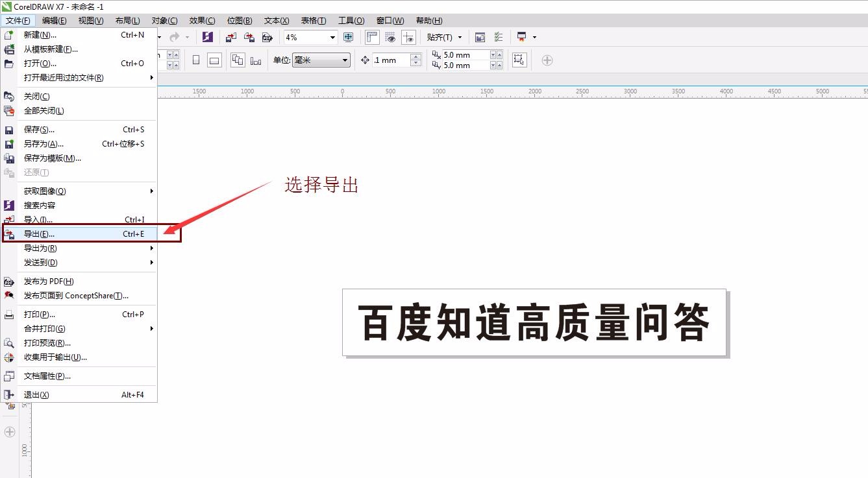Toggle the grid display button
This screenshot has height=478, width=868.
[x=390, y=37]
